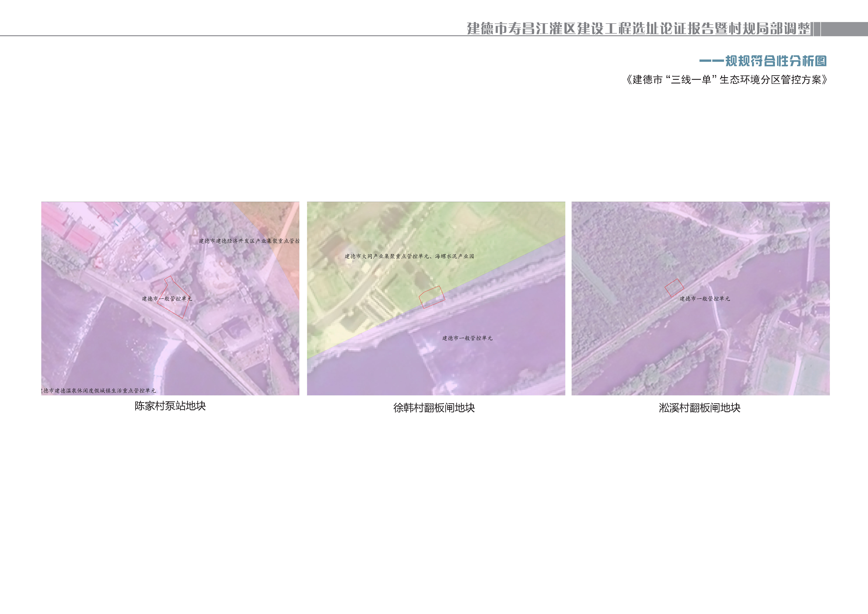868x614 pixels.
Task: Click the 陈家村泵站地块 caption
Action: click(170, 406)
